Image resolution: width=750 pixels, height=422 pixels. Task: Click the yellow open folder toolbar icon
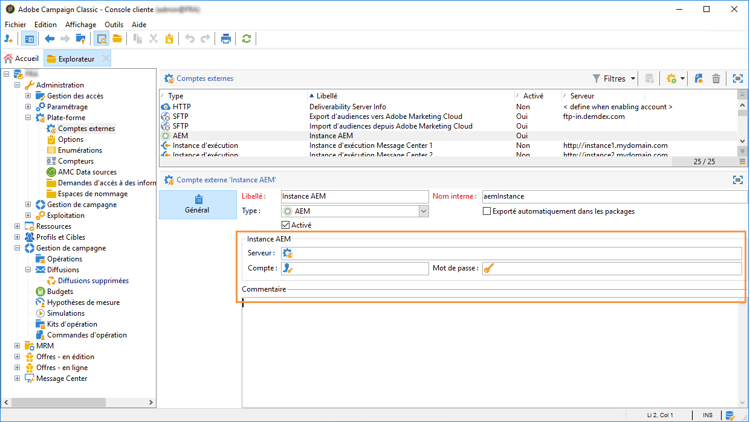click(x=117, y=39)
